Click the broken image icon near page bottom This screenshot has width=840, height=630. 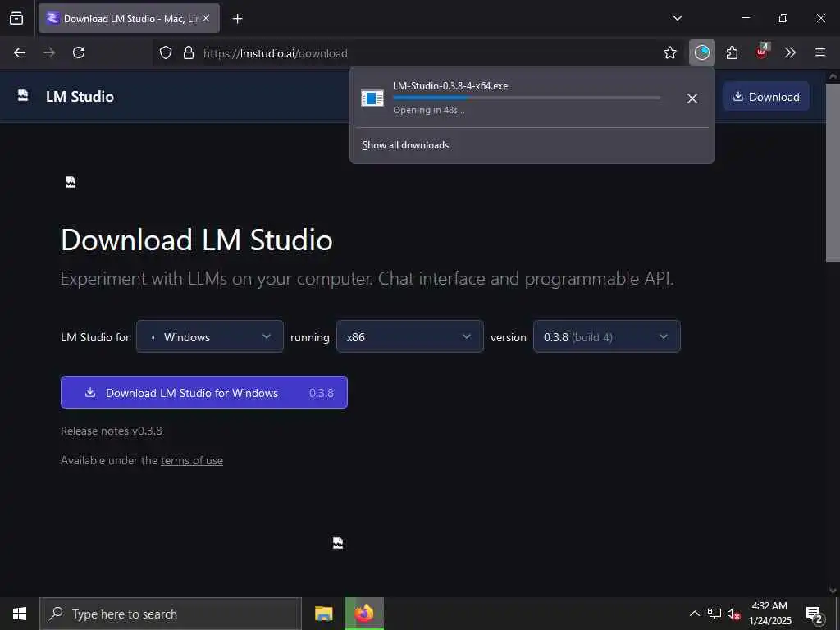tap(337, 543)
